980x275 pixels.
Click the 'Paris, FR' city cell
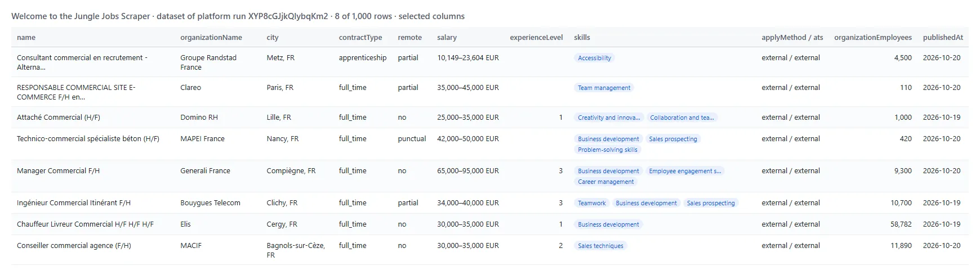point(280,88)
